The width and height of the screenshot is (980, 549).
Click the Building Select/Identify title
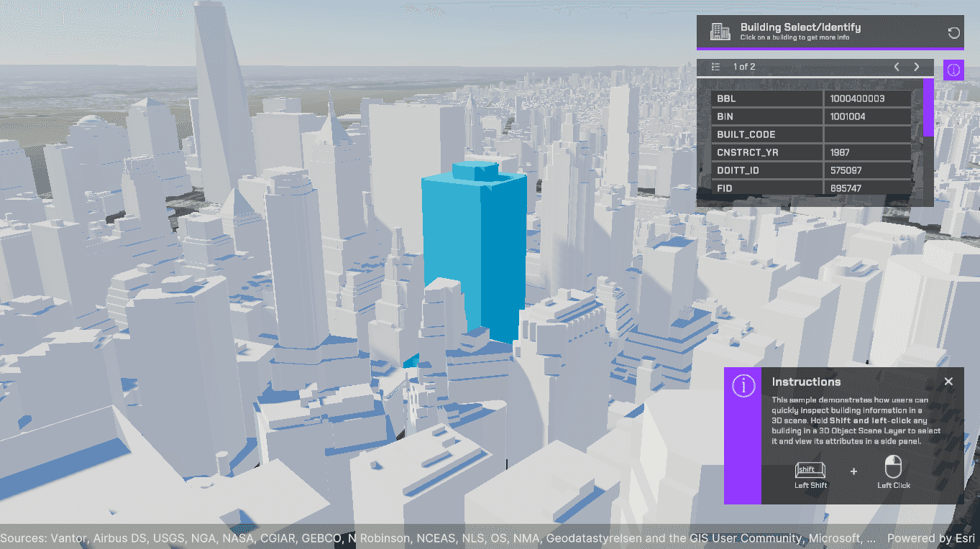click(800, 27)
